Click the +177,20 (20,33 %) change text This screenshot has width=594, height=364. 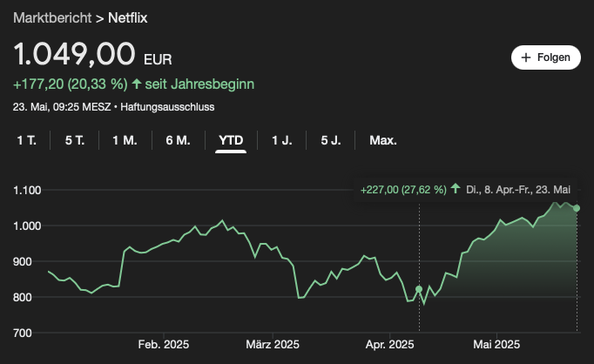(71, 84)
